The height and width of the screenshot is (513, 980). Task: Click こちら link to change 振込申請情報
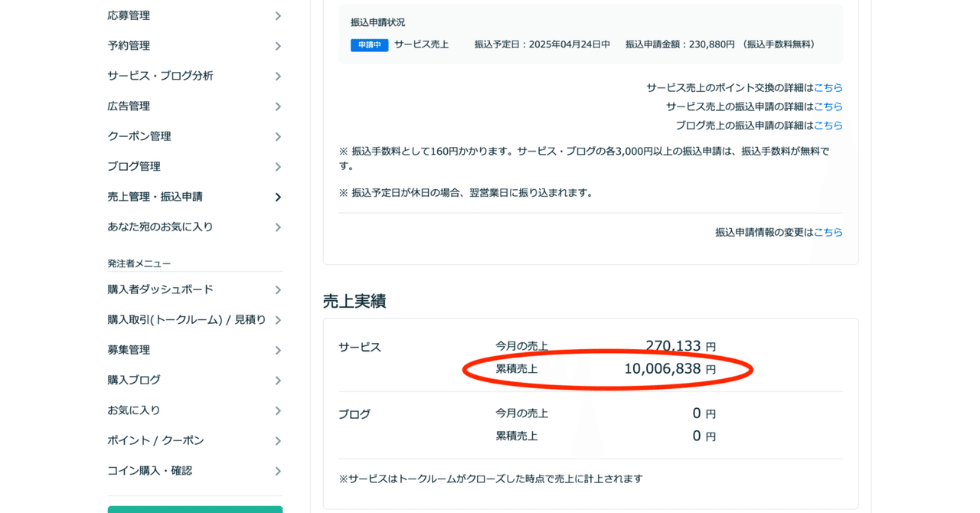(828, 232)
